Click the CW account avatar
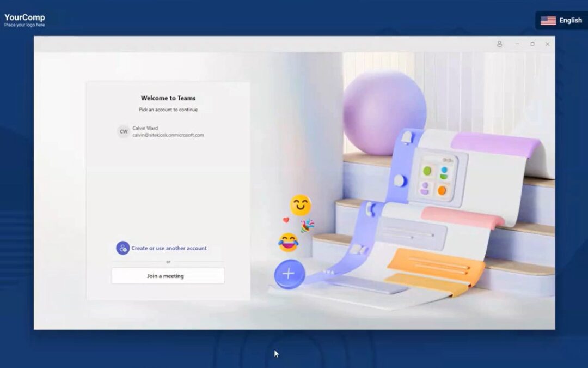Viewport: 588px width, 368px height. 124,131
